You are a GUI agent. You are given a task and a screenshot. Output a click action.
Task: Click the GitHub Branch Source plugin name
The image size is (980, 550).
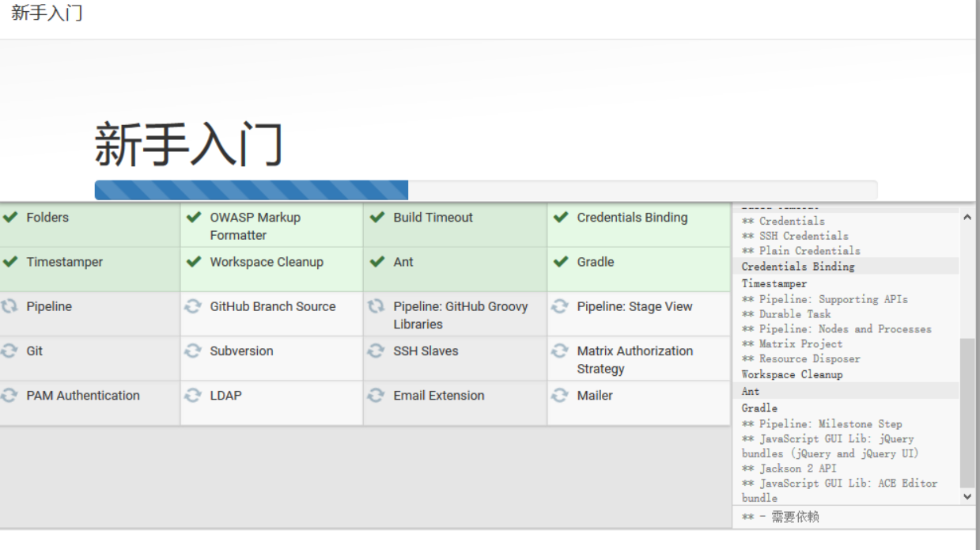click(x=272, y=306)
